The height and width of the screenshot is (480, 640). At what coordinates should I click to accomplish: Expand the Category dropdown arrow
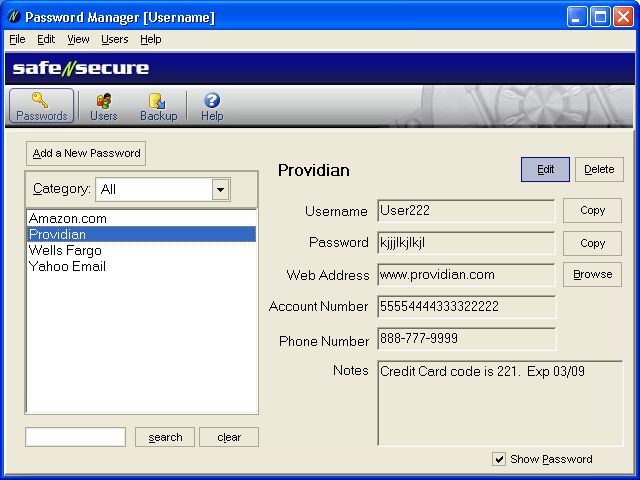point(220,189)
